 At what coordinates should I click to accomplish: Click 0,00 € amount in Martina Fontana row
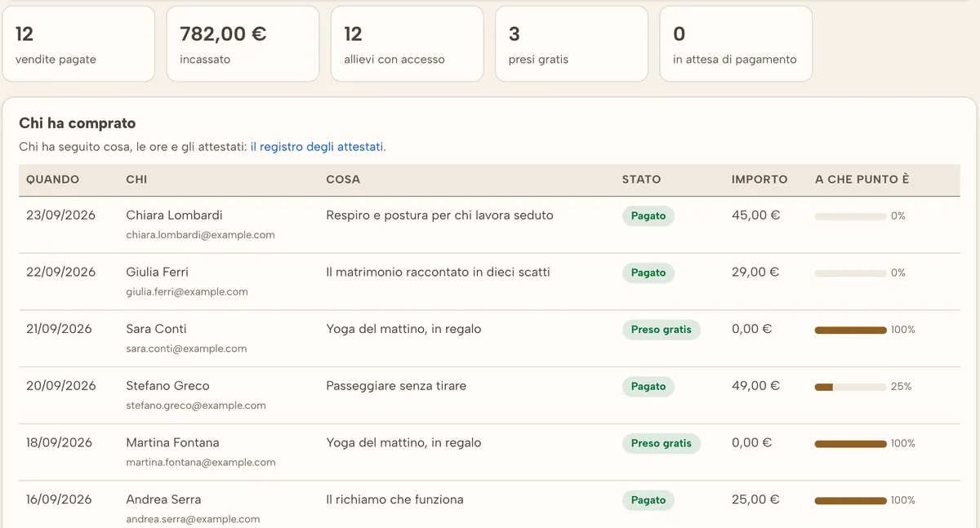point(752,443)
